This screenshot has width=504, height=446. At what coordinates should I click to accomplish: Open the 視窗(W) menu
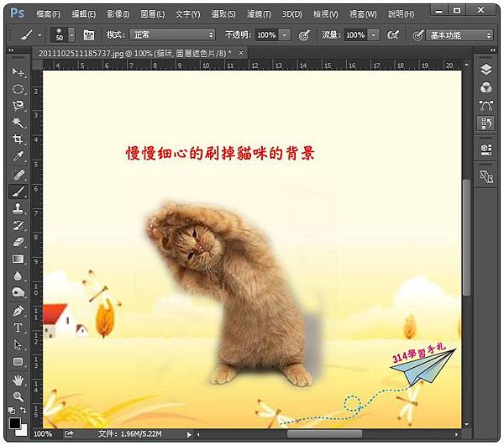click(x=363, y=13)
